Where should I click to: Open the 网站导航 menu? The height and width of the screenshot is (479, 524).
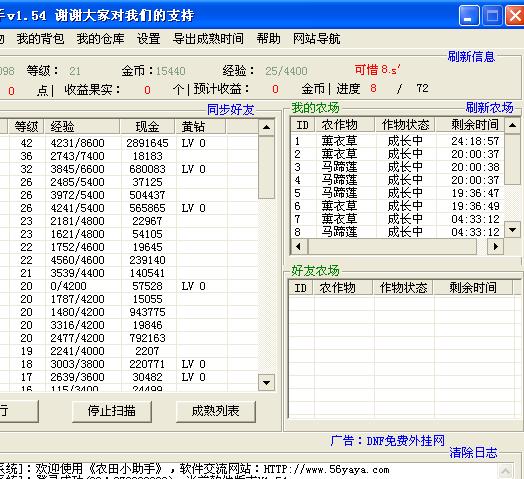316,39
